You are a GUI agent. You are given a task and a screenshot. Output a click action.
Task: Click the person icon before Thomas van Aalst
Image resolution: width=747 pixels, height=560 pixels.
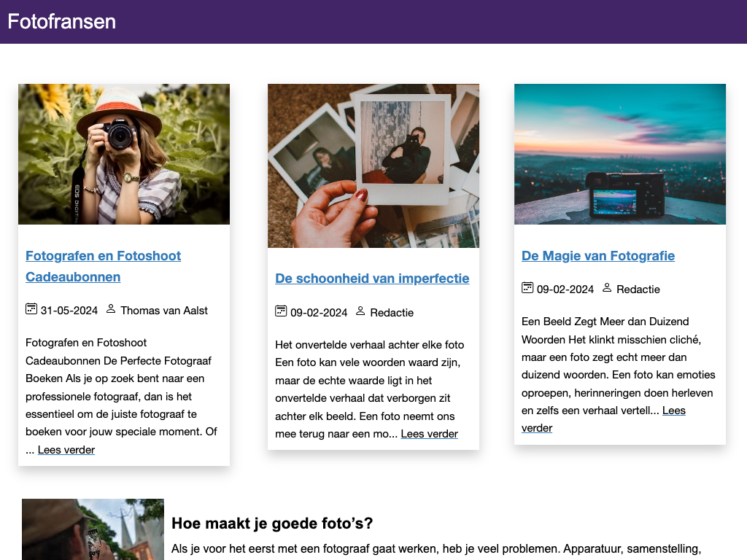pyautogui.click(x=111, y=309)
